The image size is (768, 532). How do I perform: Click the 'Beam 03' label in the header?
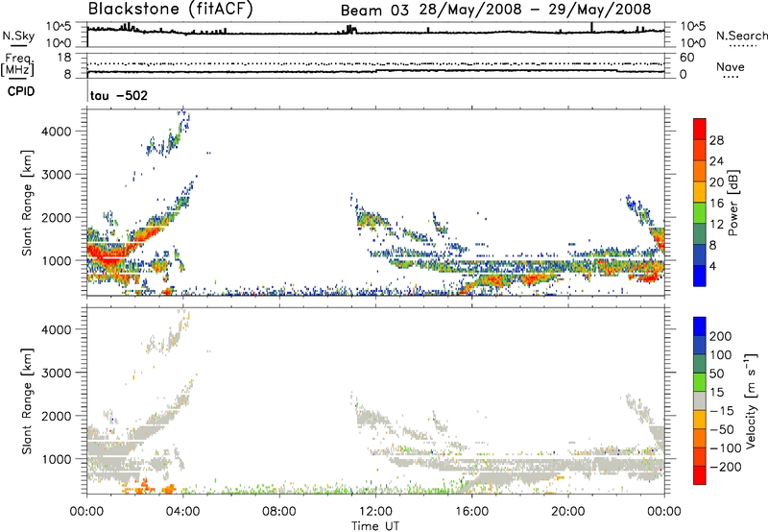(x=374, y=10)
